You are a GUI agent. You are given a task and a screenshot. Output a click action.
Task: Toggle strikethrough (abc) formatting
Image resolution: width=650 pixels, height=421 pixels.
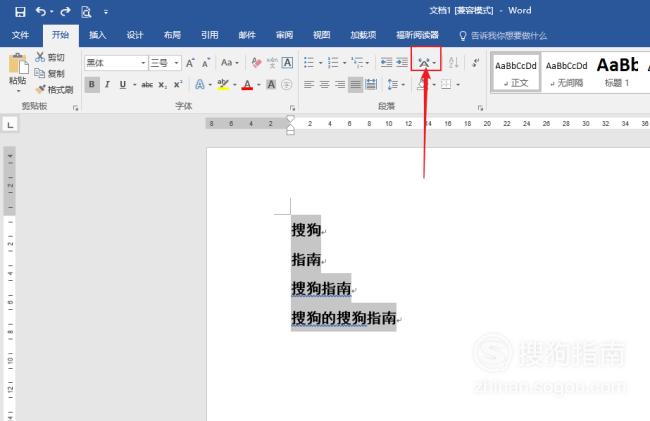[x=147, y=85]
